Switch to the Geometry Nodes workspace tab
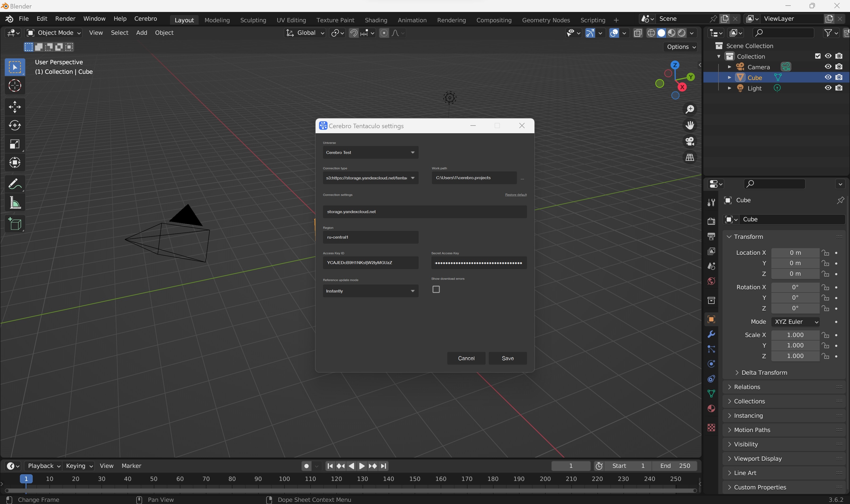The width and height of the screenshot is (850, 504). pyautogui.click(x=546, y=20)
